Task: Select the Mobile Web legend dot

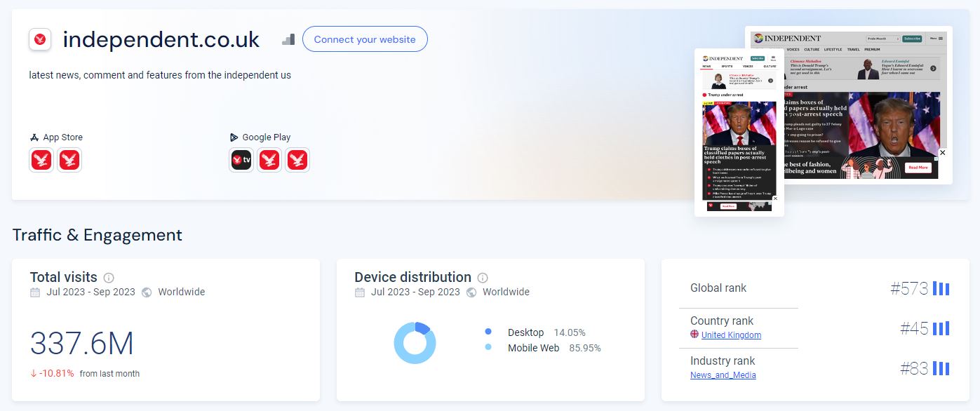Action: 488,347
